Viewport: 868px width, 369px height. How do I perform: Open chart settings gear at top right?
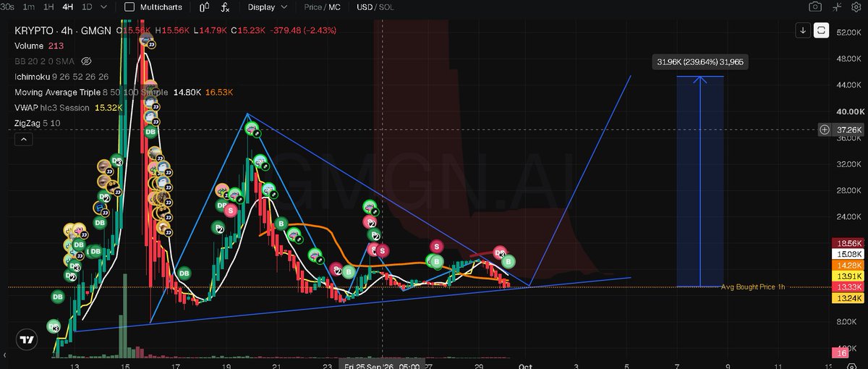pos(858,7)
